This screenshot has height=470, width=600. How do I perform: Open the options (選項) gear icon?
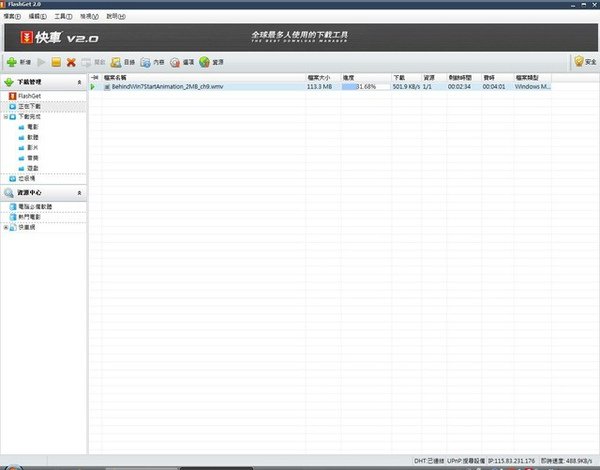coord(175,62)
